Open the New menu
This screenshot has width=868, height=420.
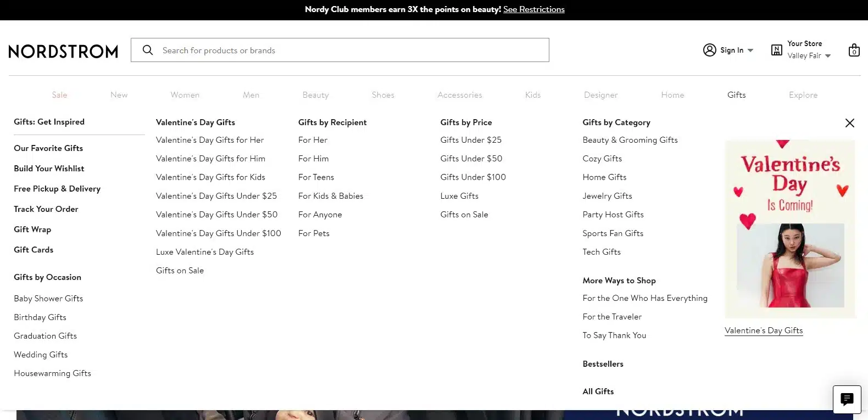click(119, 95)
